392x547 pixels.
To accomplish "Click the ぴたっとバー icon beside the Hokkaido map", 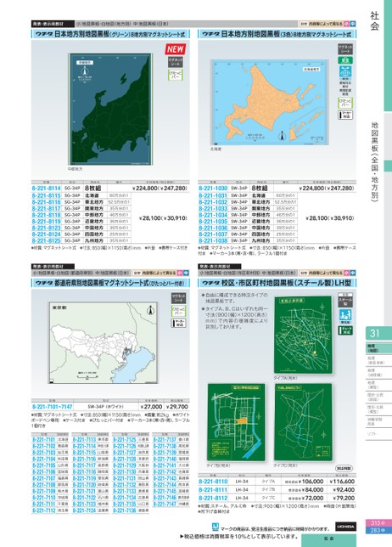I will click(345, 103).
